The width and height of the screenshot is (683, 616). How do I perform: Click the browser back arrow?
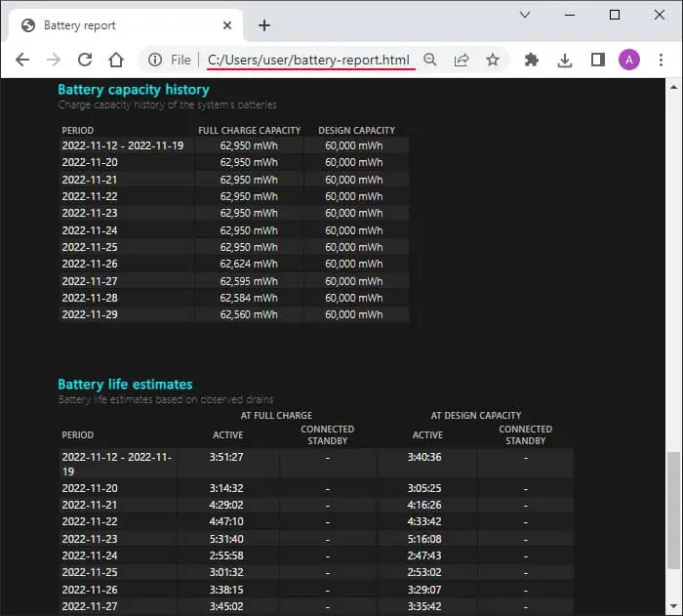point(22,60)
